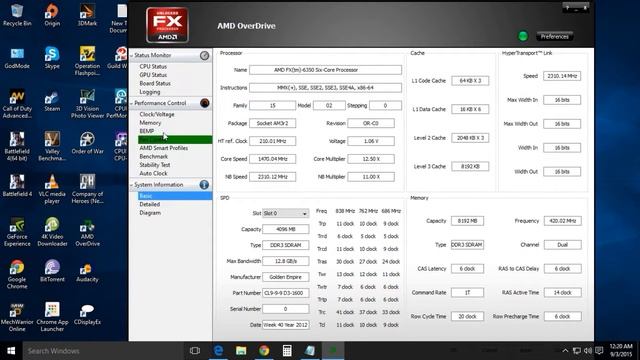Launch Call of Duty Advanced shortcut
Screen dimensions: 640x360
tap(17, 104)
